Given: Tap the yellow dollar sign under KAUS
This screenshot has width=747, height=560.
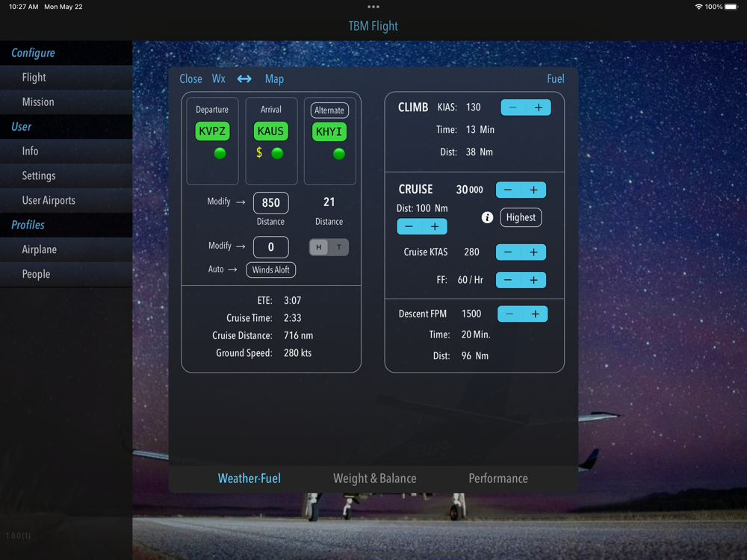Looking at the screenshot, I should pos(259,152).
